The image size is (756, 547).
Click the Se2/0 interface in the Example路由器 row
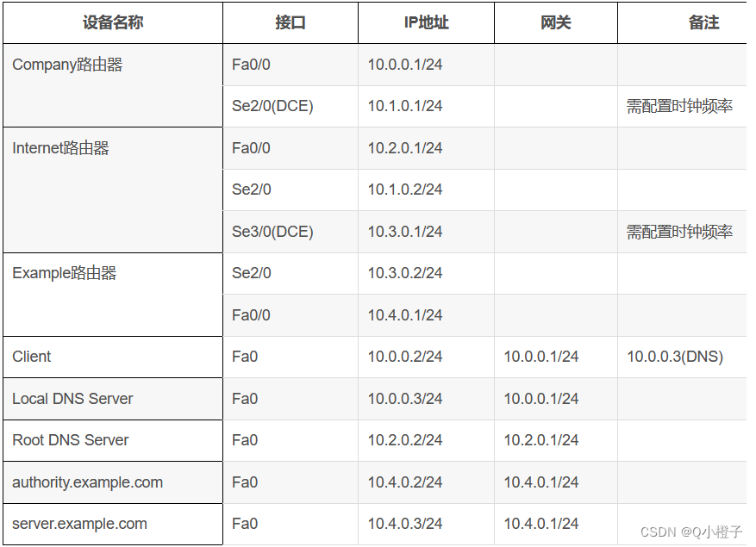[251, 273]
